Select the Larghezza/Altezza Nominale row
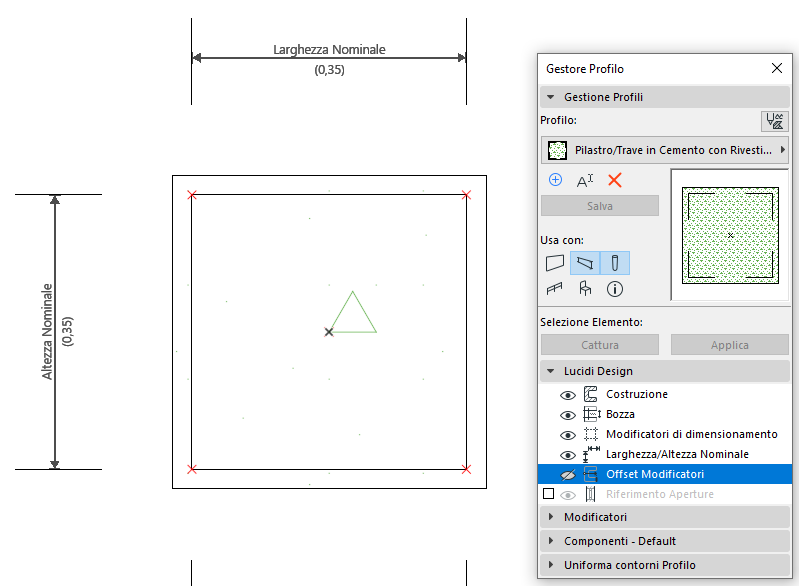The width and height of the screenshot is (799, 586). (665, 454)
